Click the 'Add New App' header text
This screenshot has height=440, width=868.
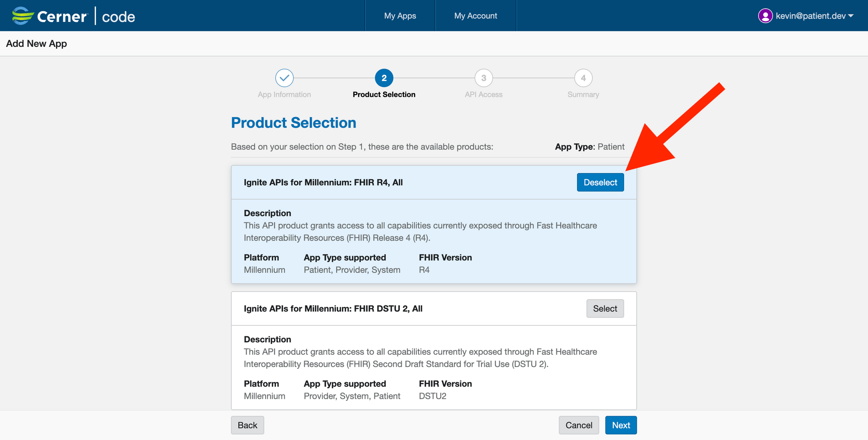click(36, 43)
